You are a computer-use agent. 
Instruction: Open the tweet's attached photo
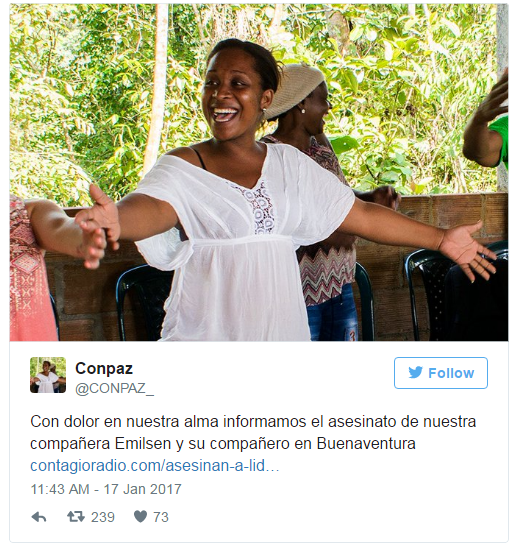pos(259,172)
